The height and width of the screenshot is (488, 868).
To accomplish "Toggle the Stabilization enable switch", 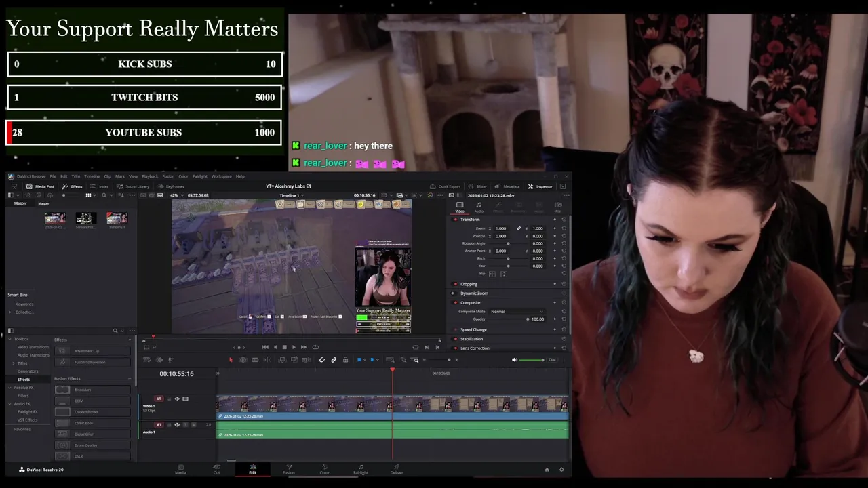I will click(455, 339).
